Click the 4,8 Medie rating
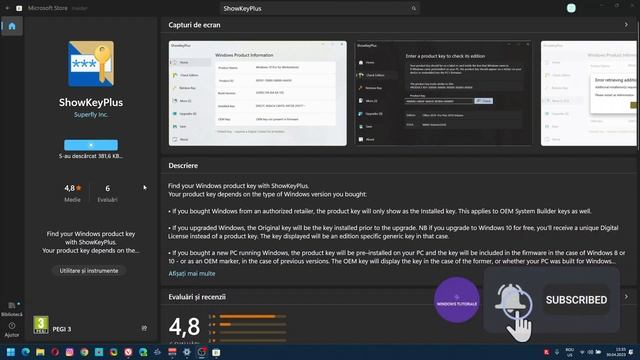Image resolution: width=640 pixels, height=360 pixels. 73,193
